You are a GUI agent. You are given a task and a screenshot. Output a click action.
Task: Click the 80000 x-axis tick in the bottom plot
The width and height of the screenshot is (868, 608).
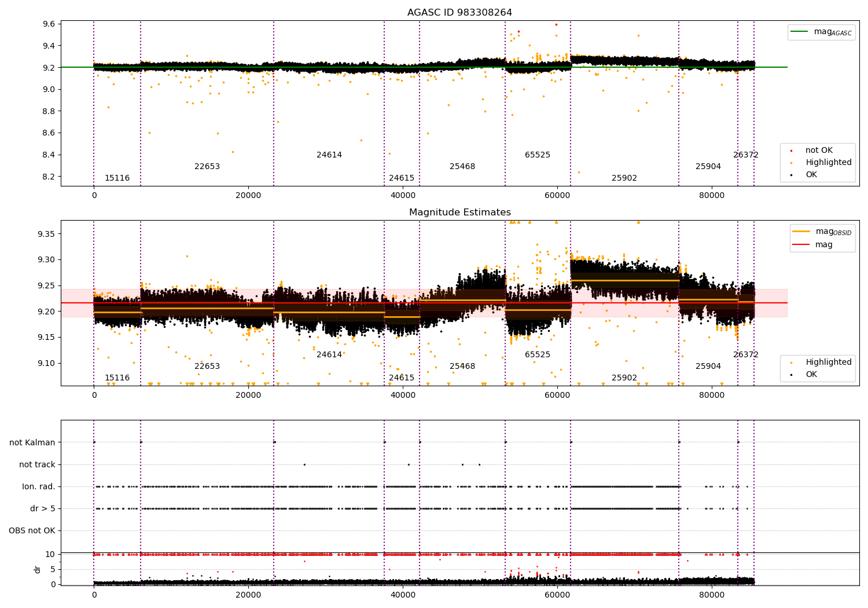(x=711, y=595)
